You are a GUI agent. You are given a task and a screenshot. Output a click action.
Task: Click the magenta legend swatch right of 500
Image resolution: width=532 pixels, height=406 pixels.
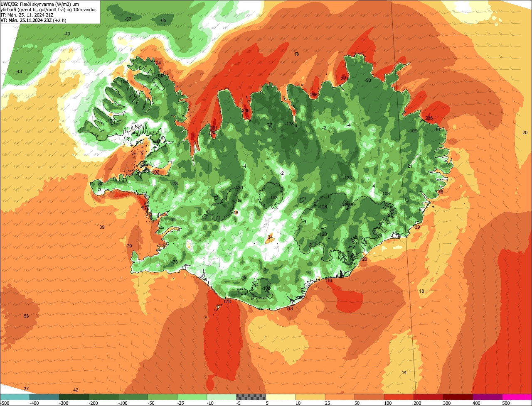517,397
